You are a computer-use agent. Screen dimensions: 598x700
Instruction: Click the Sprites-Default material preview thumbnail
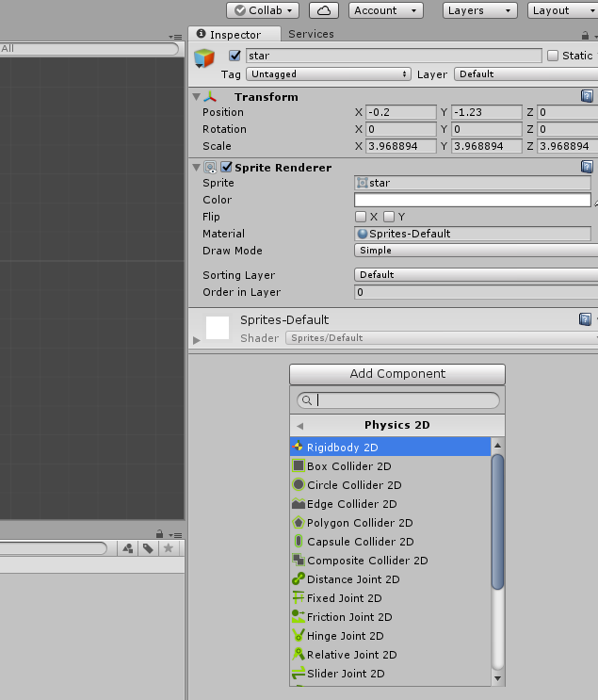tap(218, 328)
